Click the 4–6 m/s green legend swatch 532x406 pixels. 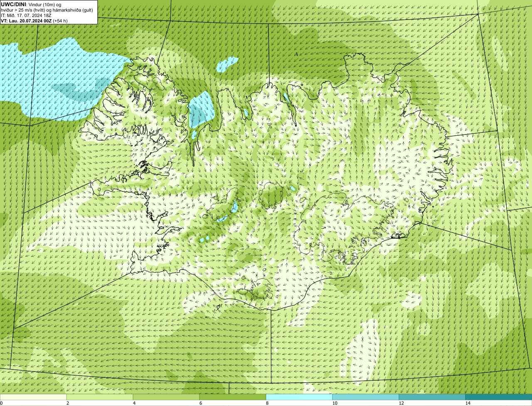pos(166,397)
